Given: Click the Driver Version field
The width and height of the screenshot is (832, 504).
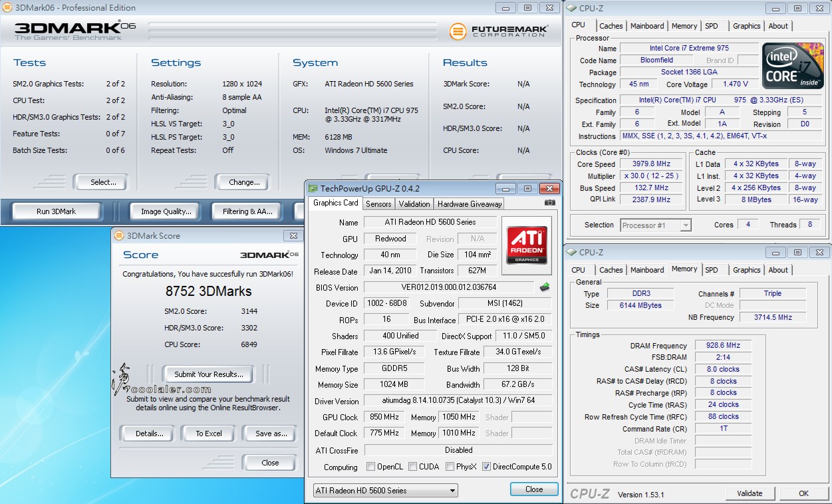Looking at the screenshot, I should (458, 401).
